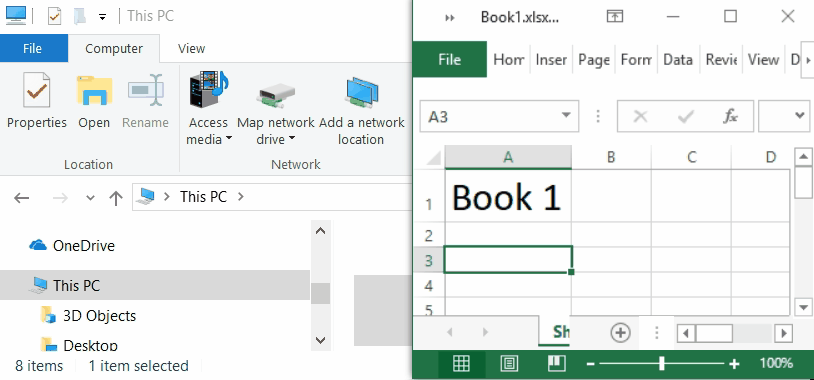This screenshot has height=380, width=814.
Task: Click the '1 item selected' status text
Action: click(139, 366)
